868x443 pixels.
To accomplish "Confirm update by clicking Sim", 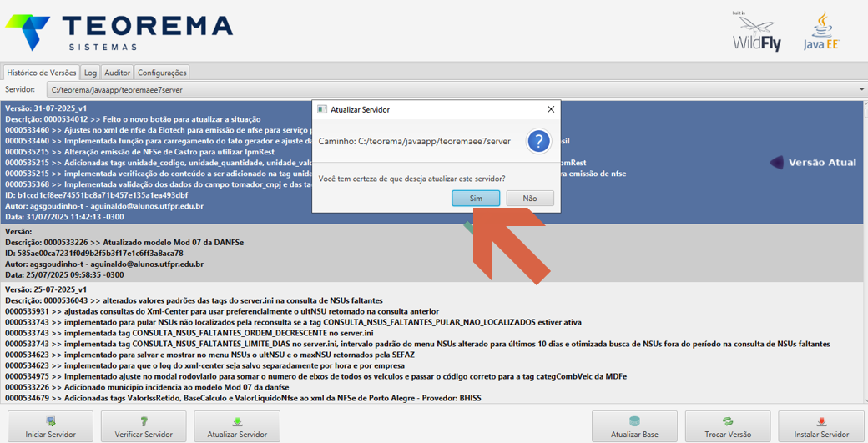I will 476,198.
